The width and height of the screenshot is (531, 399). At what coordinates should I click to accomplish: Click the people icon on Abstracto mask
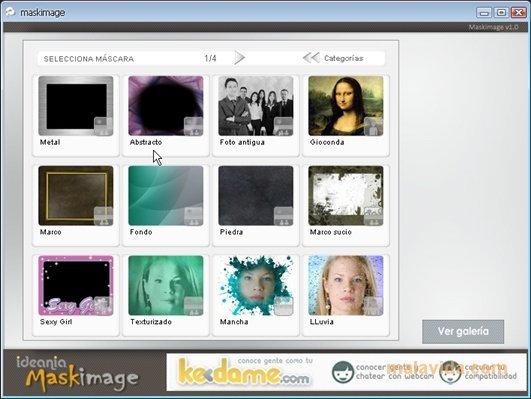[193, 126]
